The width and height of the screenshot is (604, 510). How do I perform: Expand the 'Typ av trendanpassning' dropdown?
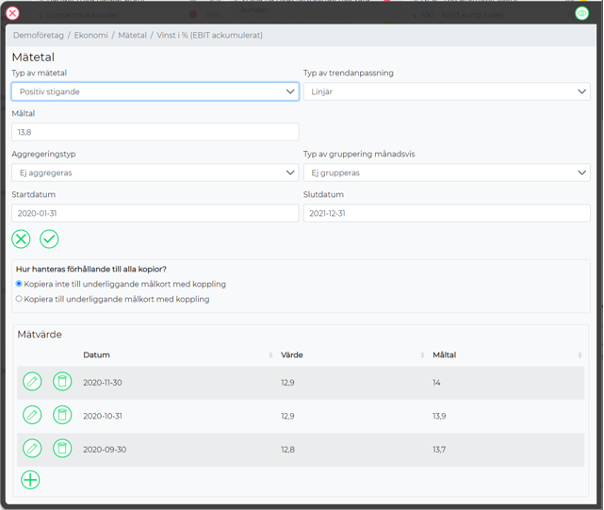(446, 92)
